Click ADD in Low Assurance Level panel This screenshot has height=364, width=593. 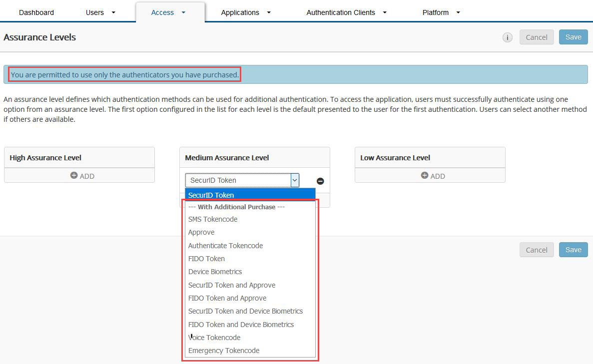[x=432, y=176]
